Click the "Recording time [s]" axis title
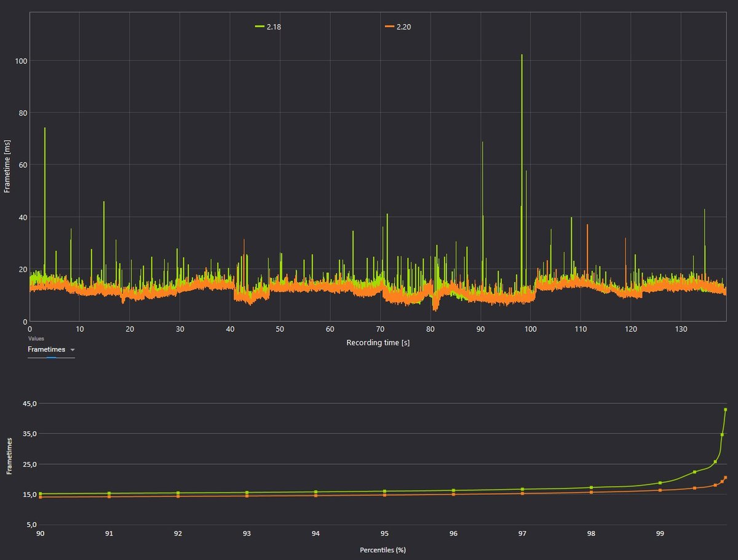This screenshot has width=738, height=560. coord(378,343)
